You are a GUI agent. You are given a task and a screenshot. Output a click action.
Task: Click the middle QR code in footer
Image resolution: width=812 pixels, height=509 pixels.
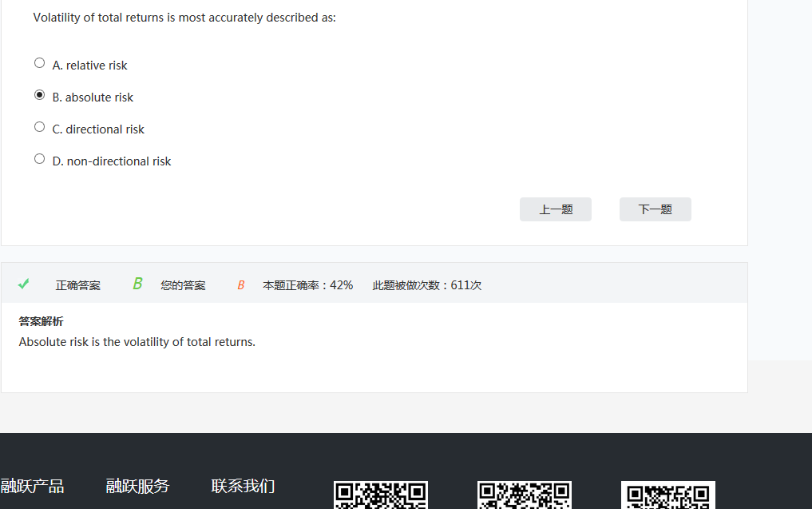(525, 495)
